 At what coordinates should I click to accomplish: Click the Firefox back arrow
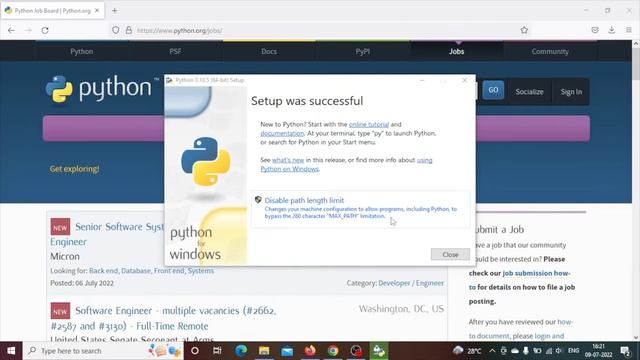click(11, 30)
